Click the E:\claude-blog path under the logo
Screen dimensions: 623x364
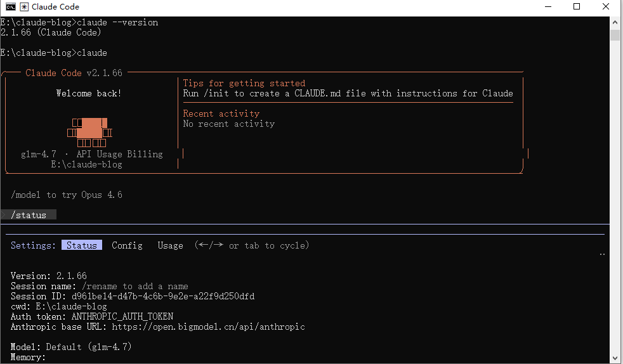pos(87,164)
